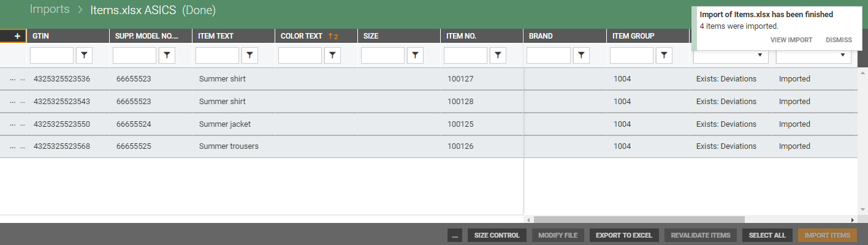Open the Item Group filter funnel icon
The image size is (868, 245).
pos(663,56)
